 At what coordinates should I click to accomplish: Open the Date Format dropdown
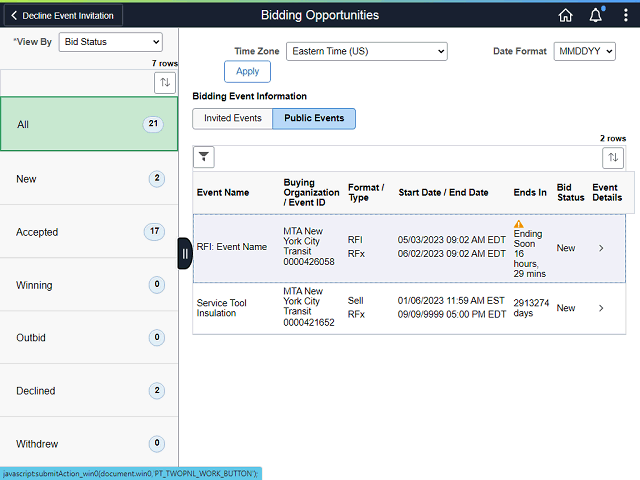(x=584, y=51)
